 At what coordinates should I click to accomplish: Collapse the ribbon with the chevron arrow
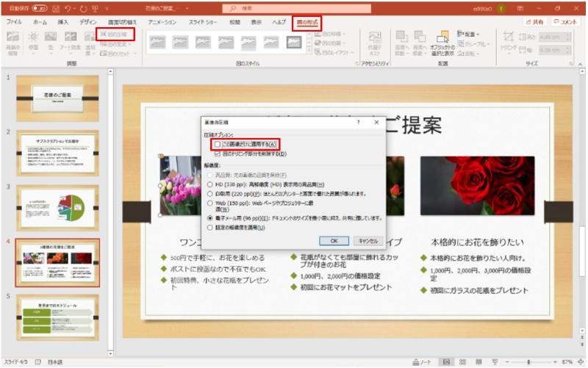point(581,64)
